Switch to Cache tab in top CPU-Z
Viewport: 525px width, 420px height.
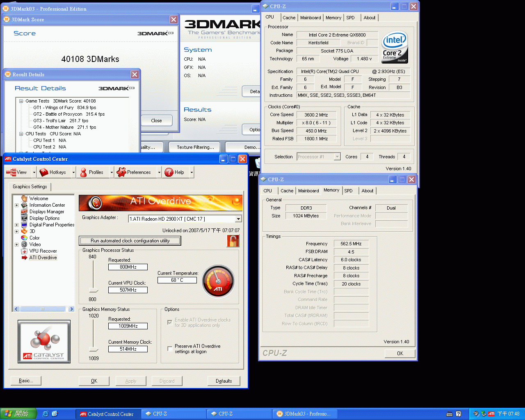(289, 18)
